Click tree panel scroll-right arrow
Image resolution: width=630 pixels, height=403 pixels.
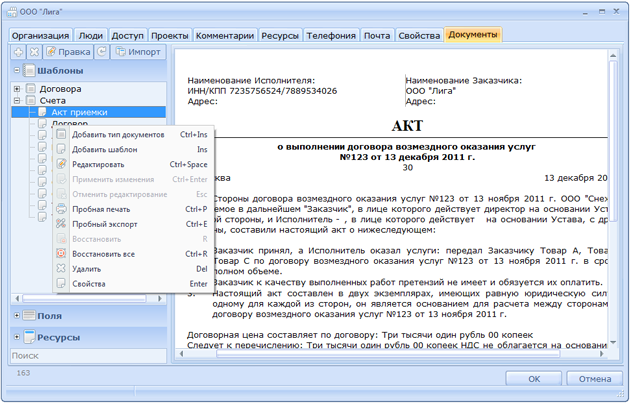pos(160,299)
